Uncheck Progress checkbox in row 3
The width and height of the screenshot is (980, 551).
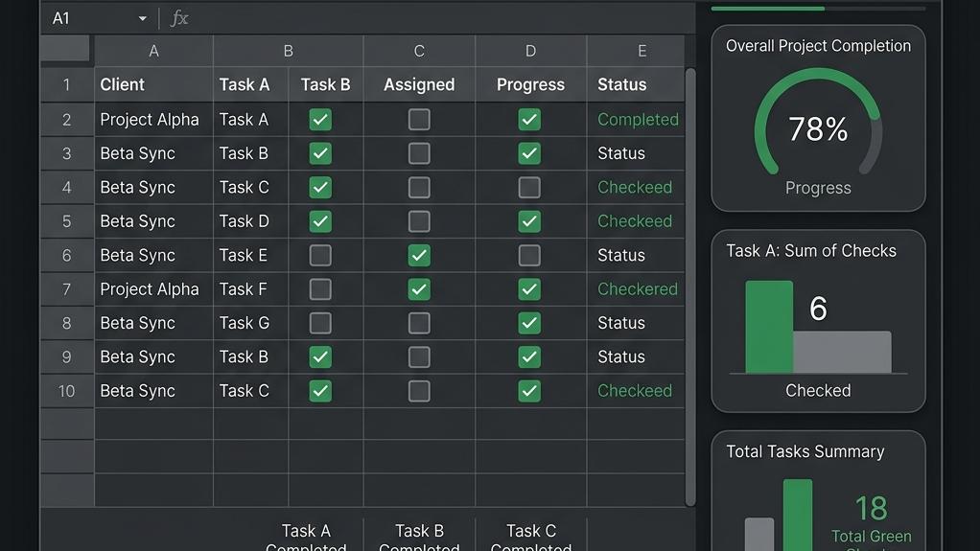[x=529, y=153]
